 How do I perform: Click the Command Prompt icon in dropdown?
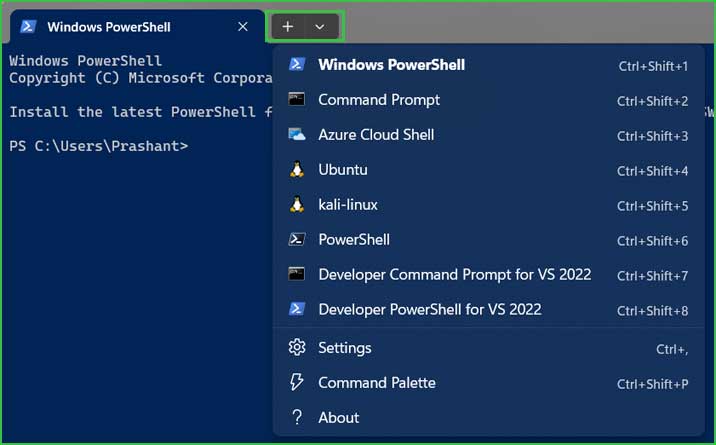(297, 99)
